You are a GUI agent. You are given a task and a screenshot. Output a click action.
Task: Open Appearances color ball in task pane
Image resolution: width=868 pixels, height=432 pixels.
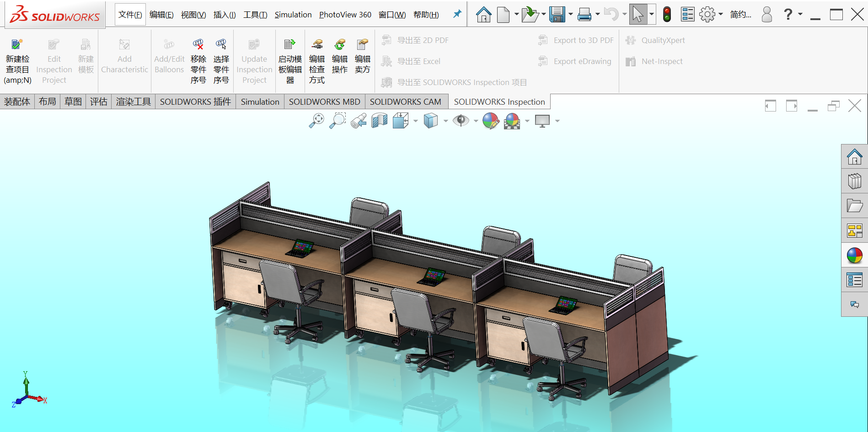click(855, 256)
